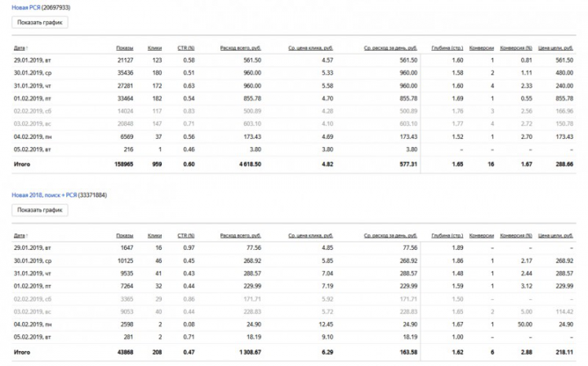Open the Новая 2018, поиск + РСЯ campaign link
The image size is (588, 366).
tap(51, 196)
